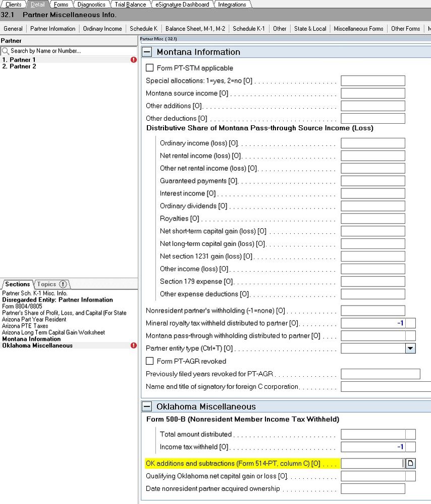Check the Form PT-AGR revoked box
Viewport: 431px width, 504px height.
[x=149, y=361]
